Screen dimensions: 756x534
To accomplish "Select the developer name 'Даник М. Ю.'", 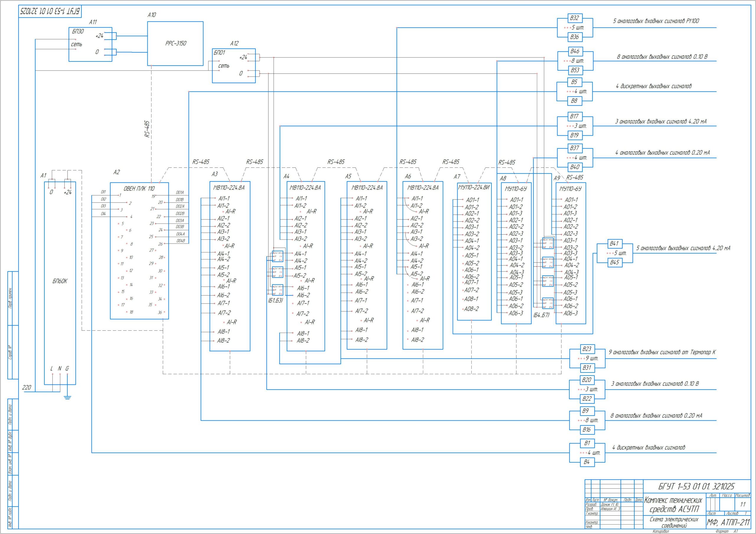I will pyautogui.click(x=610, y=505).
